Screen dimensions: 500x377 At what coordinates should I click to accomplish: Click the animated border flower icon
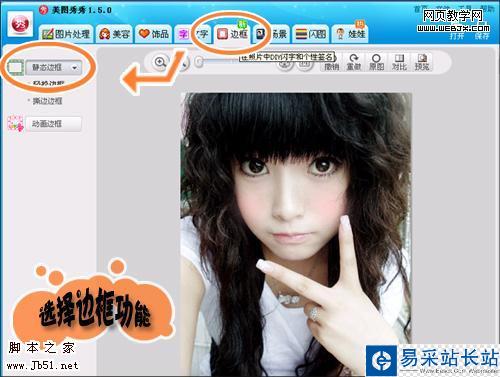pyautogui.click(x=16, y=124)
